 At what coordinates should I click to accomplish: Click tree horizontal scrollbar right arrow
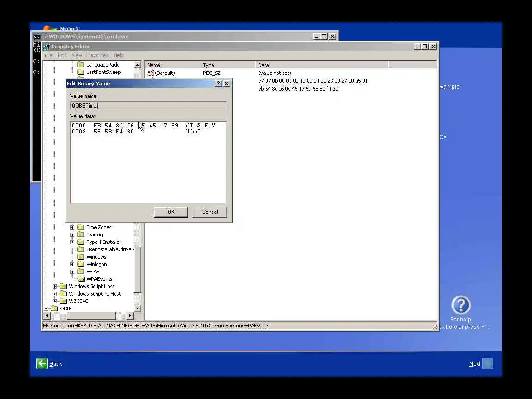pyautogui.click(x=130, y=315)
